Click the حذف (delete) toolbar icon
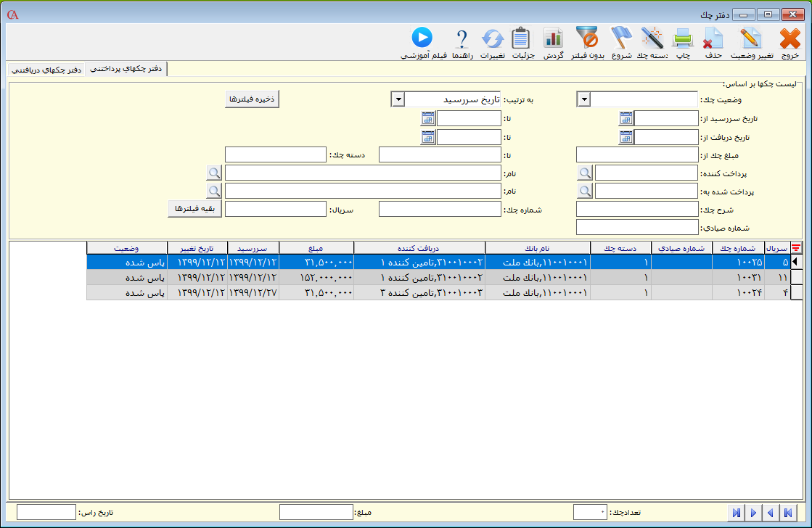812x528 pixels. 713,40
